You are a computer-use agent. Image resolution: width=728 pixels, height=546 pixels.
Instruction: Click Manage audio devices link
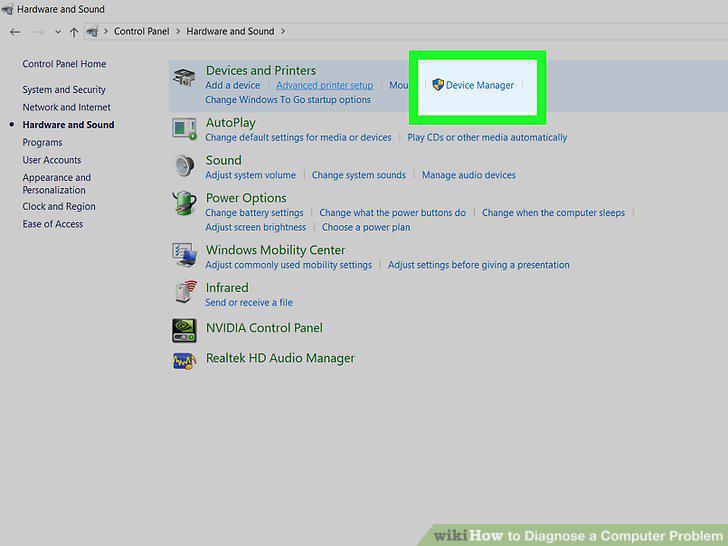(468, 175)
